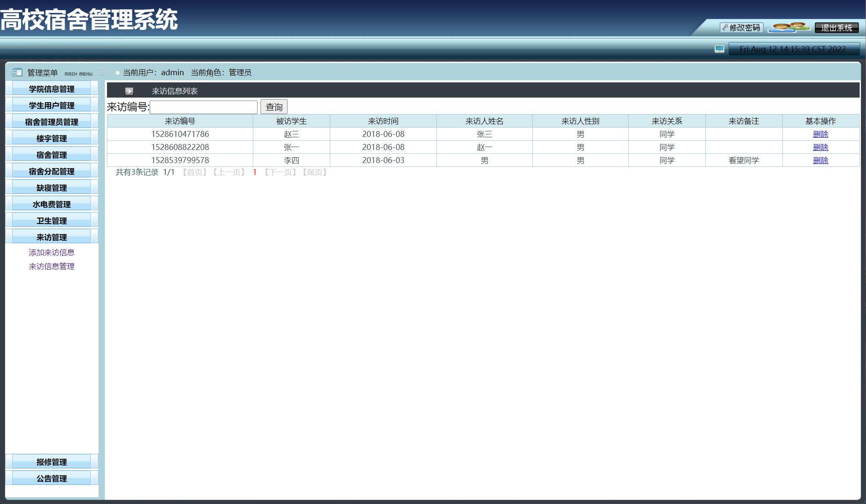Open 修改密码 key button

click(741, 27)
